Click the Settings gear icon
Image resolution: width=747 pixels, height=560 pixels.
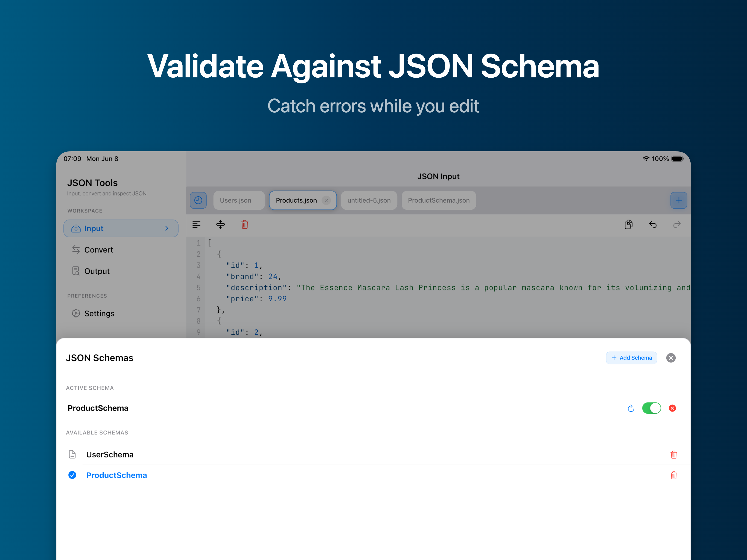pyautogui.click(x=76, y=313)
